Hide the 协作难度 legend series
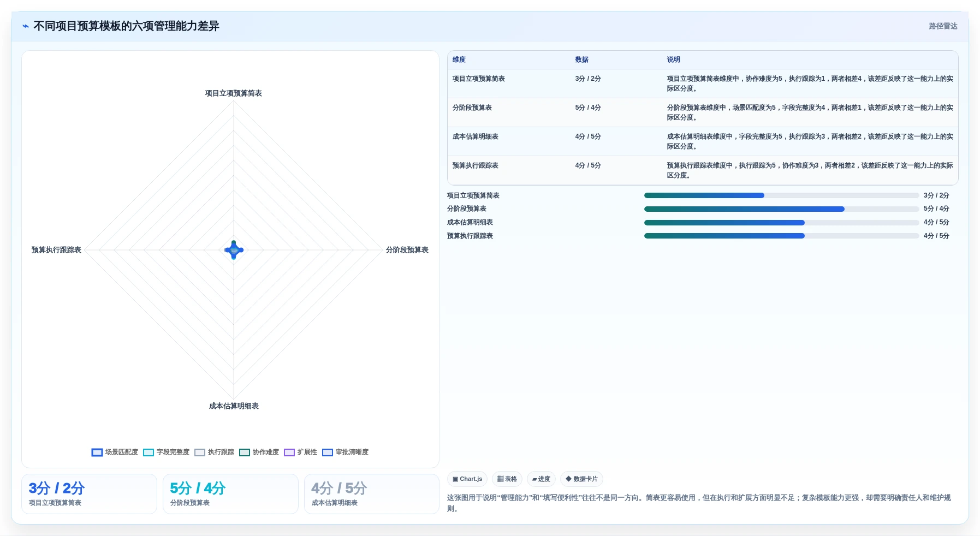This screenshot has height=536, width=980. [259, 452]
